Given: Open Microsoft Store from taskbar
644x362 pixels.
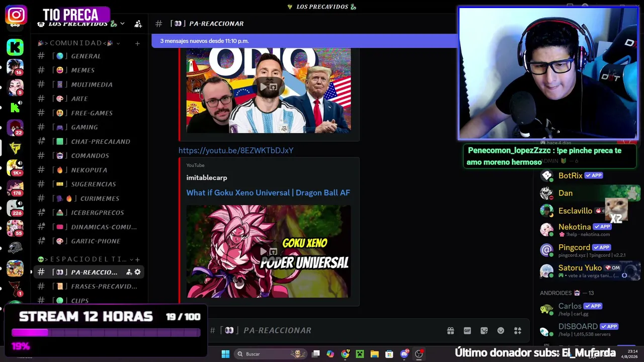Looking at the screenshot, I should tap(389, 354).
